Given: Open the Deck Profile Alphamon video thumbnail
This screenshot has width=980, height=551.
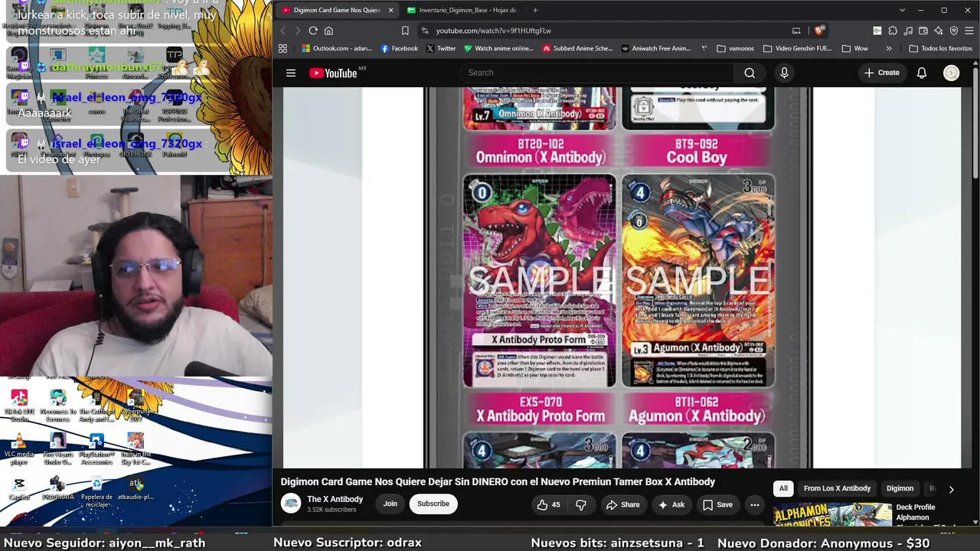Looking at the screenshot, I should 832,514.
